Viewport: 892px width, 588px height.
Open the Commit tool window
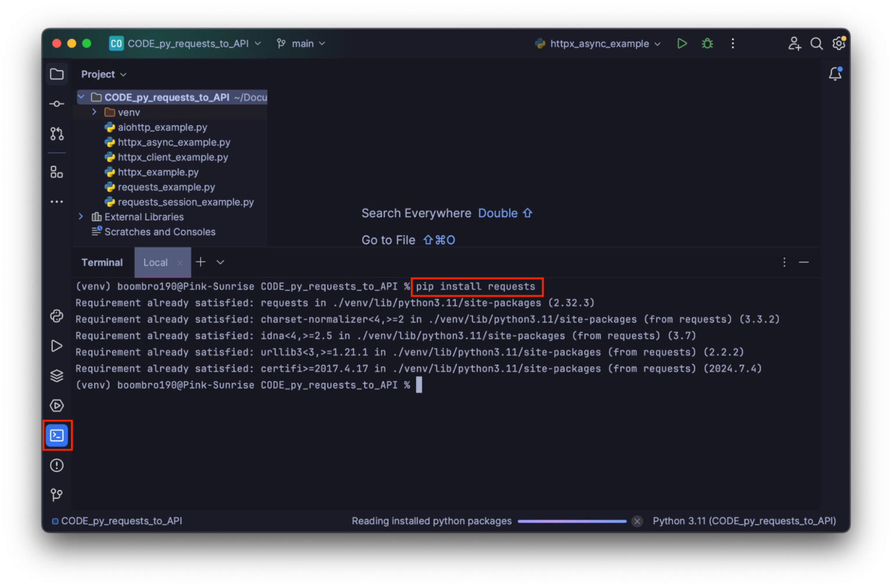[56, 103]
